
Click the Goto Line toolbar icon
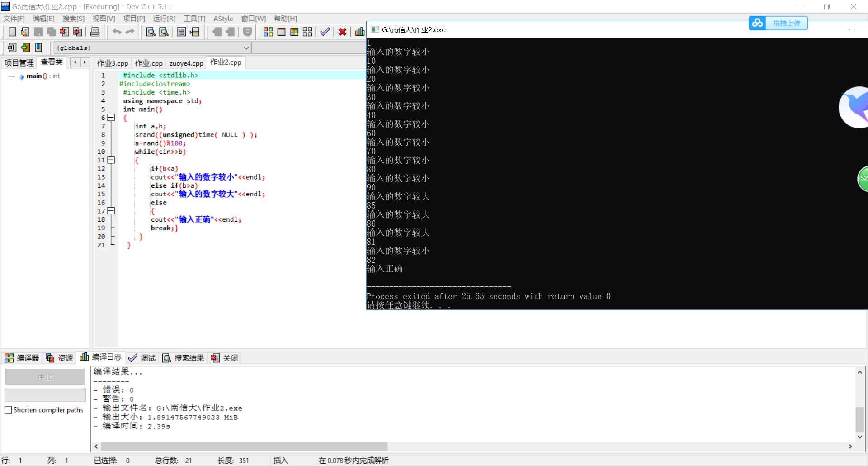point(194,32)
